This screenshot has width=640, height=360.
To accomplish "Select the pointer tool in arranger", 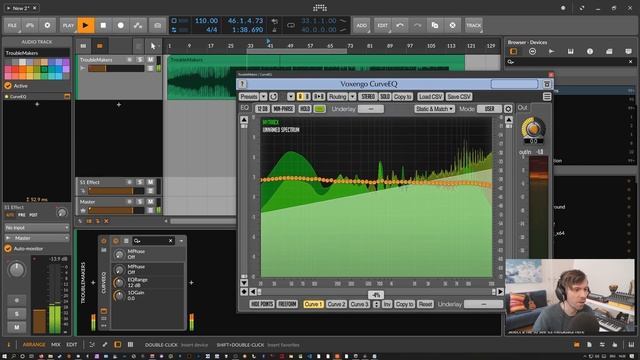I will click(x=153, y=46).
